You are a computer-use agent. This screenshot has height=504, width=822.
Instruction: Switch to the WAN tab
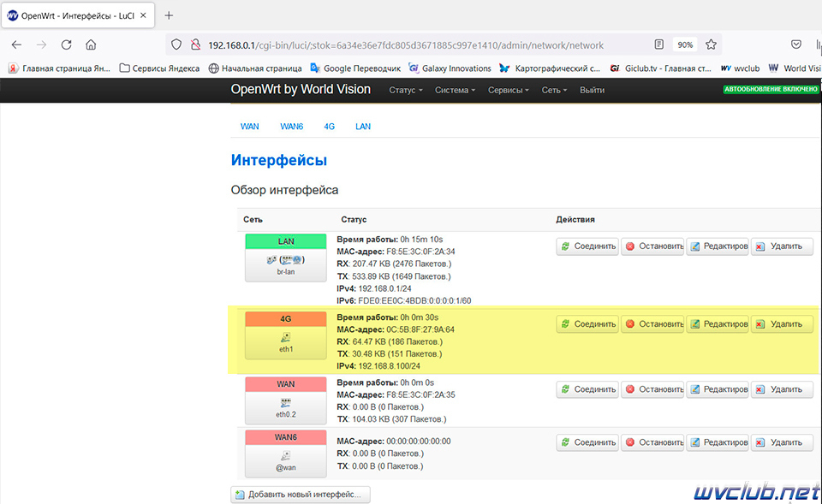[x=249, y=127]
